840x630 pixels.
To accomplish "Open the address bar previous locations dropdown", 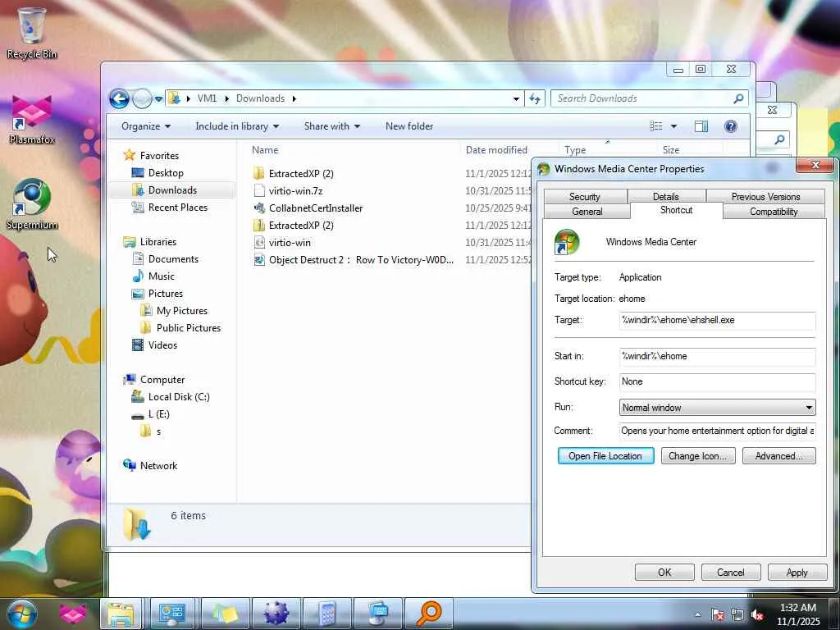I will pyautogui.click(x=516, y=98).
